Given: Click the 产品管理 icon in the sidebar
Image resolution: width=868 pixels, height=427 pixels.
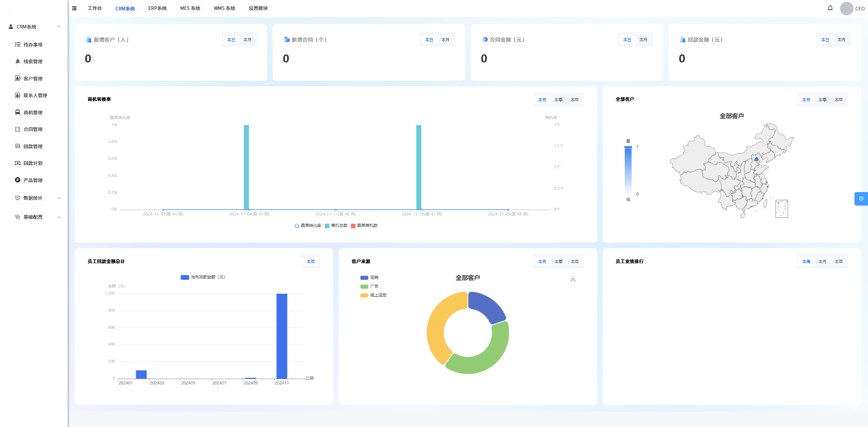Looking at the screenshot, I should pyautogui.click(x=18, y=180).
